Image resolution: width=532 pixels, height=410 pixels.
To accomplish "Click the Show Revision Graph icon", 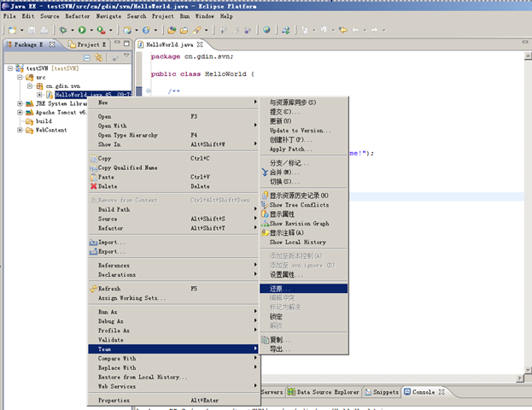I will 265,224.
